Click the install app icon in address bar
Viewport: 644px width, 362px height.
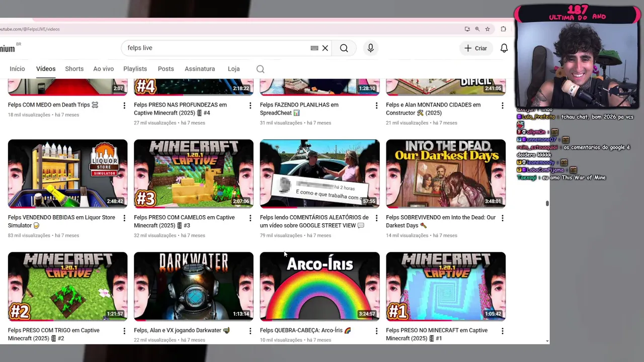pyautogui.click(x=467, y=29)
